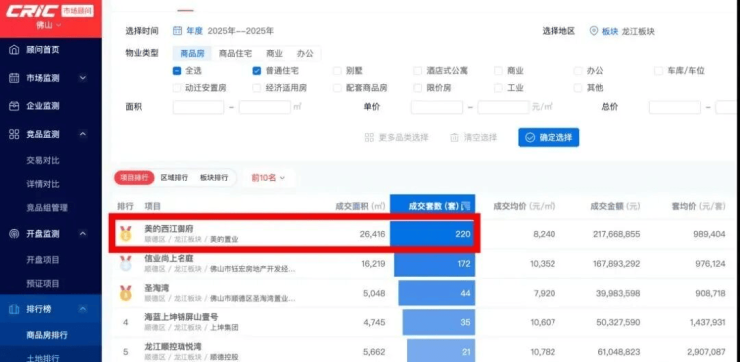Click the 更多品类选择 button

(396, 138)
